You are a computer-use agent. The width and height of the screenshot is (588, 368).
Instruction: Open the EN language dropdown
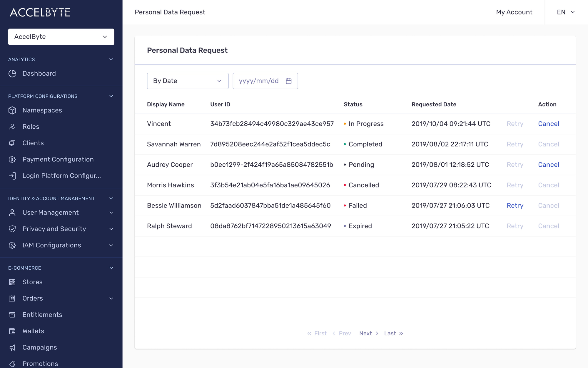(566, 12)
